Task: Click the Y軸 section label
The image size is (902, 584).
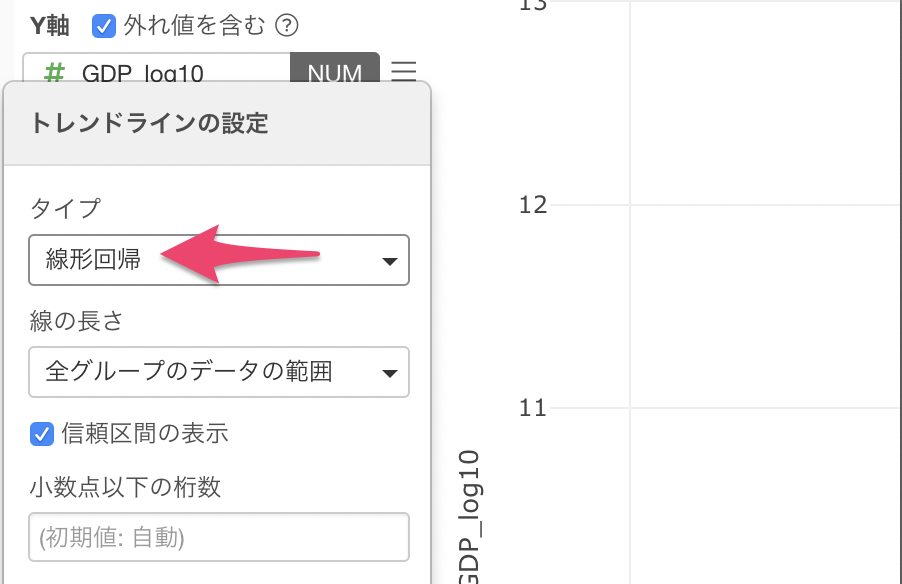Action: (x=49, y=26)
